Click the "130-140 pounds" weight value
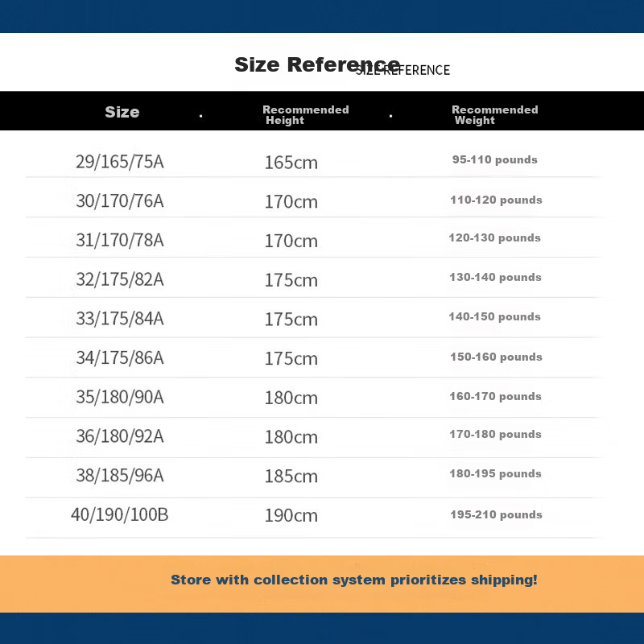This screenshot has height=644, width=644. pyautogui.click(x=495, y=277)
